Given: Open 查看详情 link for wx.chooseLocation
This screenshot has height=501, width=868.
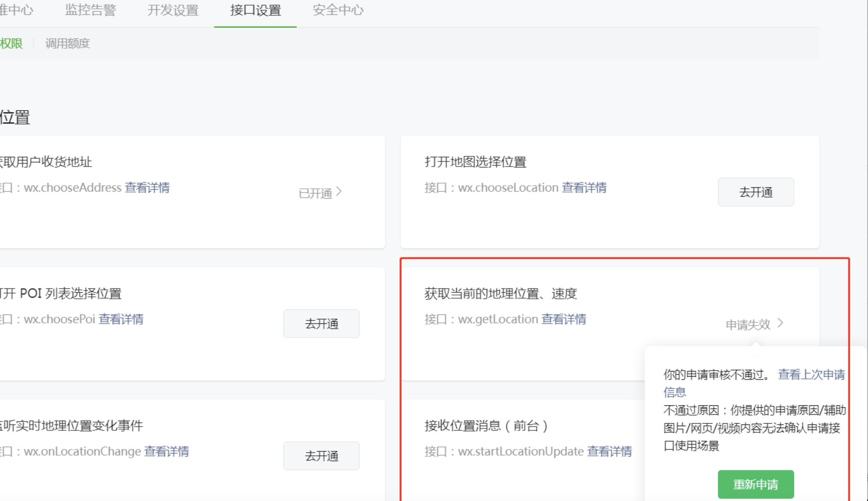Looking at the screenshot, I should click(x=584, y=188).
